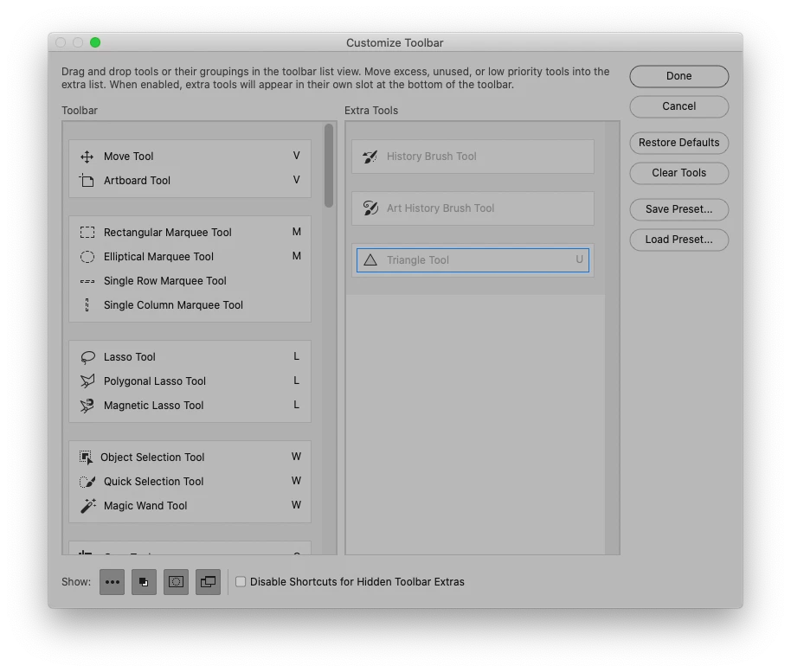Click the M shortcut beside Rectangular Marquee Tool
The height and width of the screenshot is (672, 791).
point(297,232)
